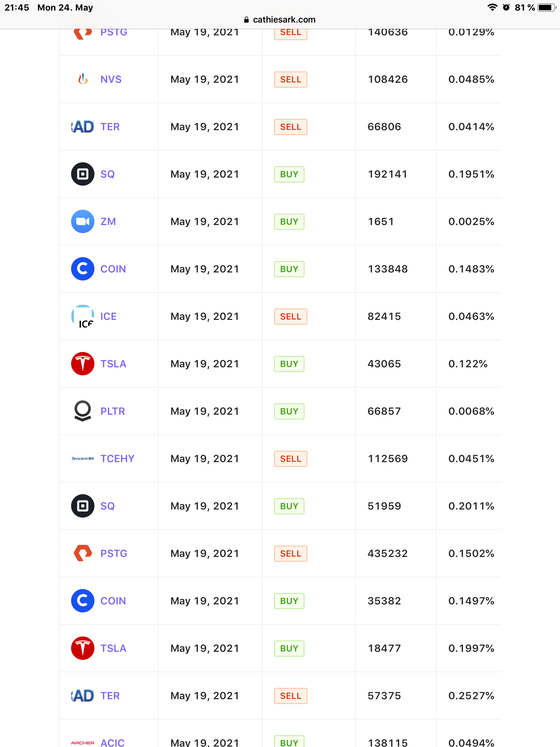The image size is (560, 747).
Task: Tap the Zoom camera logo icon
Action: click(83, 221)
